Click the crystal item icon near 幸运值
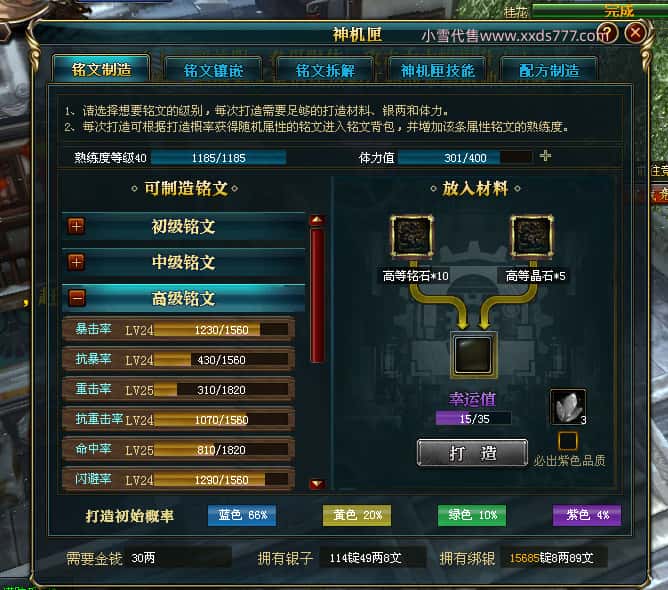The image size is (668, 590). pos(568,407)
